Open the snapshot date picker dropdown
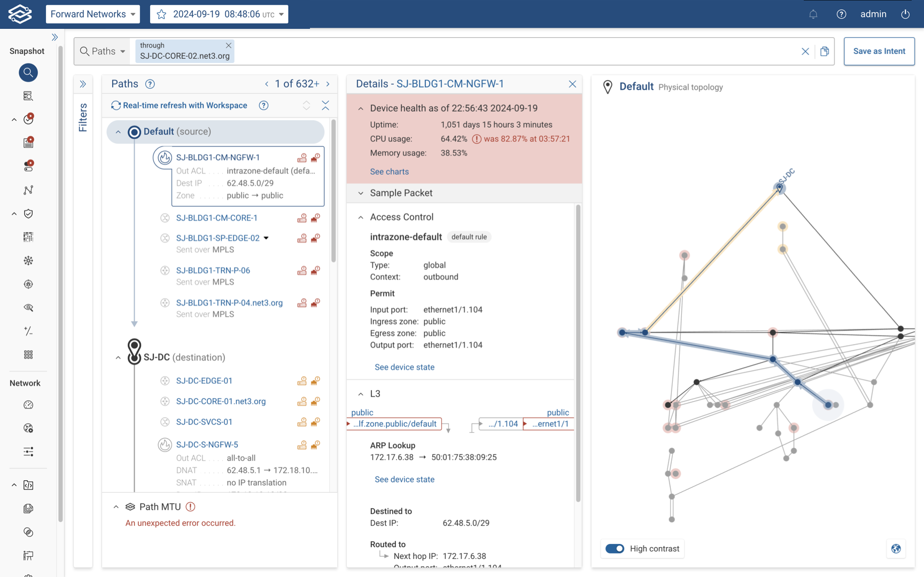The image size is (924, 577). point(280,14)
